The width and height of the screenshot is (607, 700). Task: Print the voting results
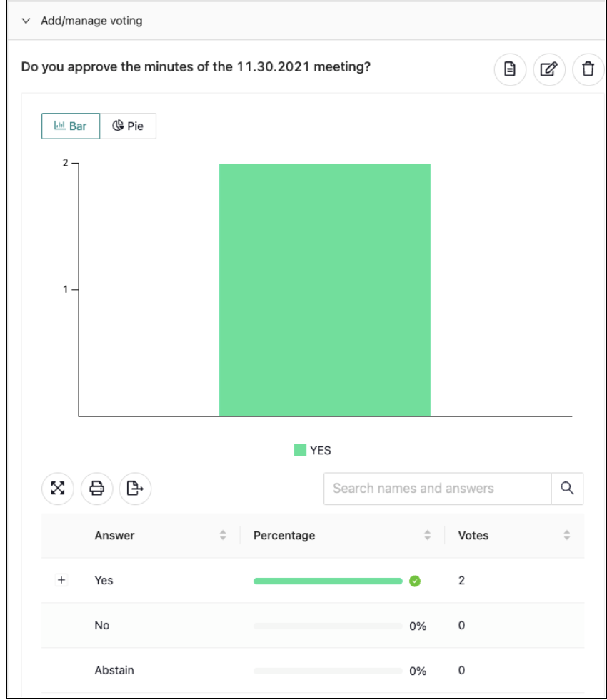click(96, 489)
